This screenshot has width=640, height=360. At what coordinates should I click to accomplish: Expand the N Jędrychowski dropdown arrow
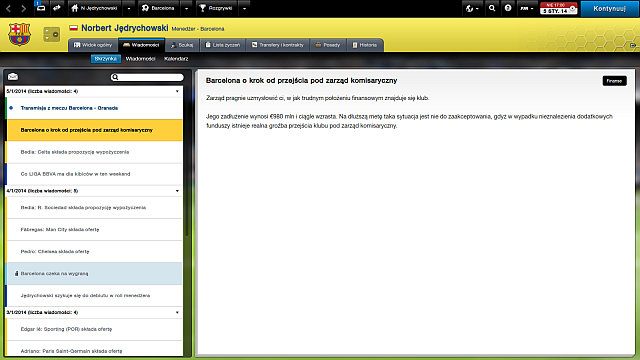129,8
